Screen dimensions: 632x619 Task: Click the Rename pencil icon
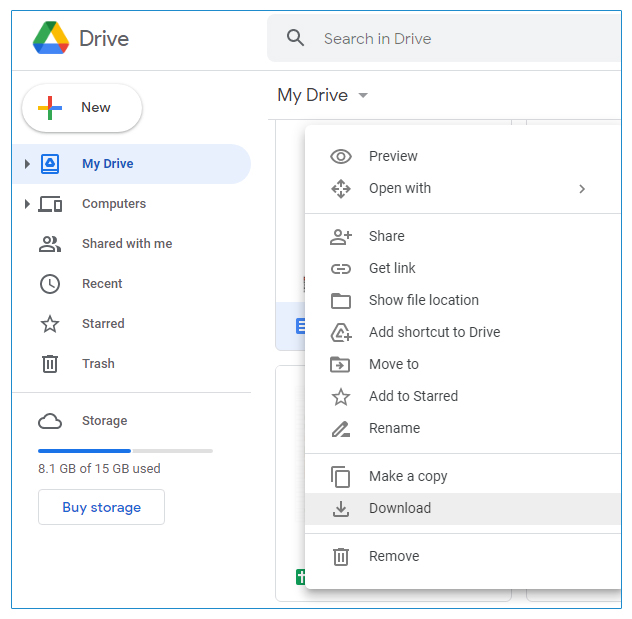(x=341, y=429)
